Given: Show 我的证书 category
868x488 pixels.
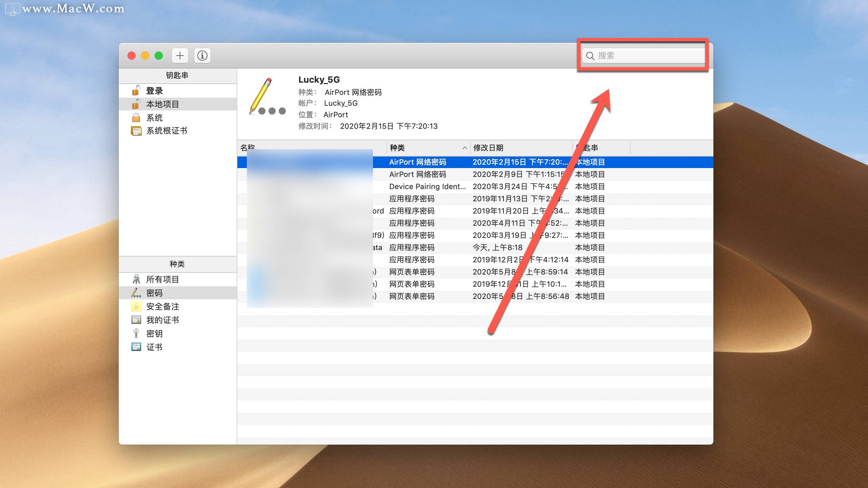Looking at the screenshot, I should pos(162,320).
